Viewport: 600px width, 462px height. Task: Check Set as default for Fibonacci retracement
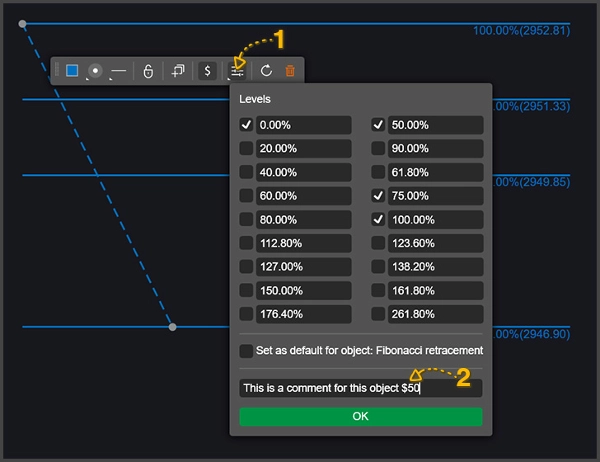[246, 351]
